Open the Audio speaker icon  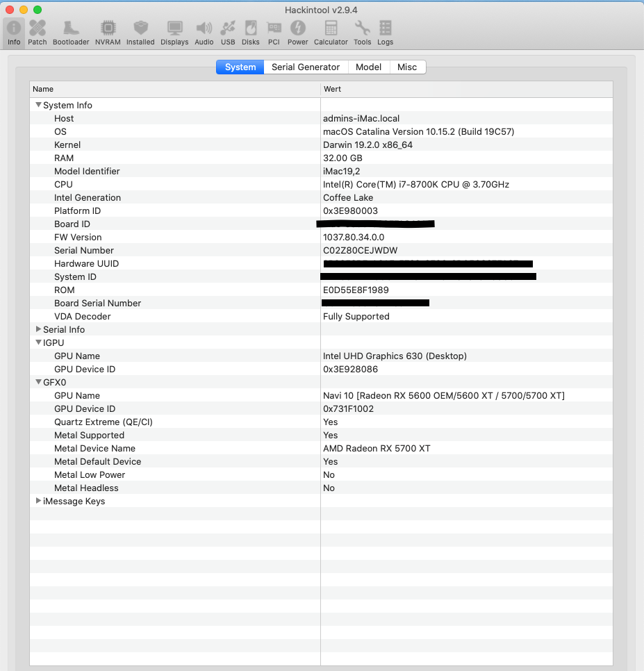point(204,33)
